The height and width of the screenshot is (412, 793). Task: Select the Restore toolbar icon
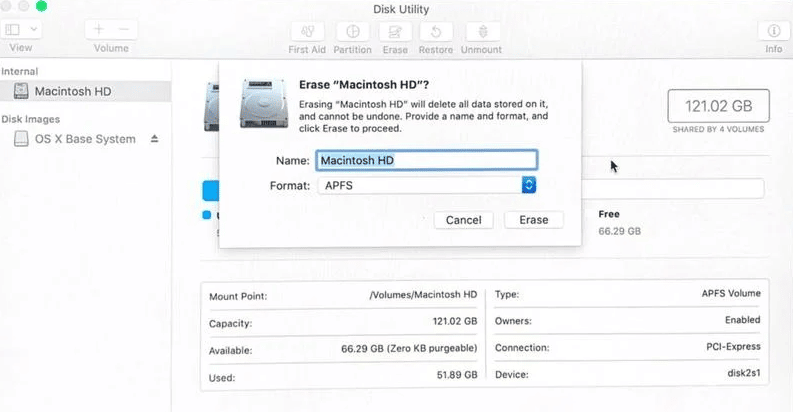point(435,32)
